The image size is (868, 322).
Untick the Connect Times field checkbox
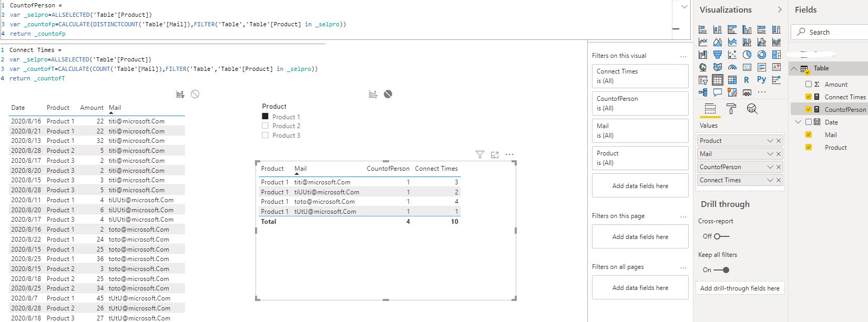coord(809,97)
